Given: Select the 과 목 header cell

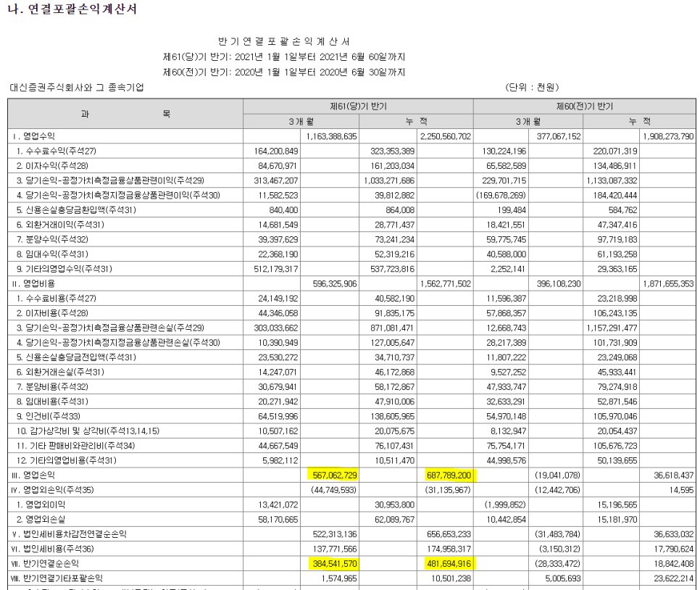Looking at the screenshot, I should point(125,114).
